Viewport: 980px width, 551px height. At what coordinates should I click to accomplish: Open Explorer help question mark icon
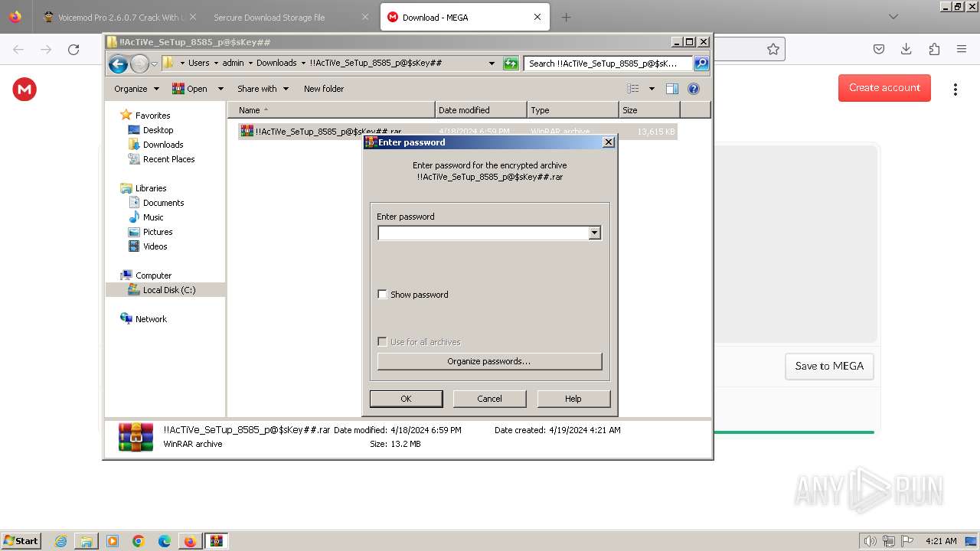(x=694, y=89)
